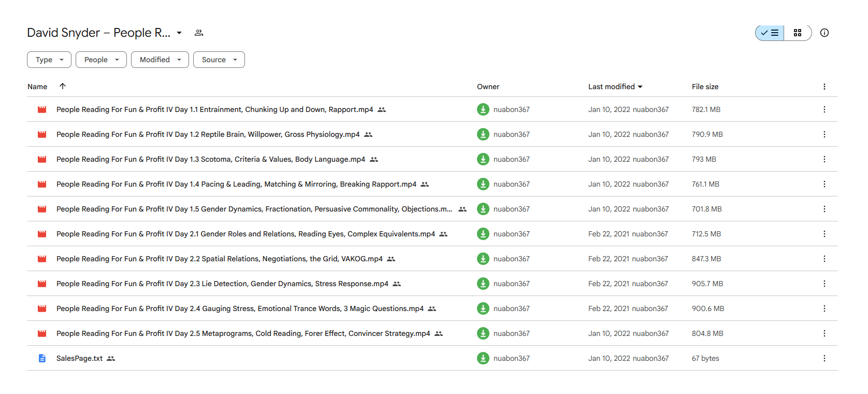The image size is (868, 394).
Task: Open Day 1.2 Reptile Brain, Willpower video
Action: coord(208,134)
